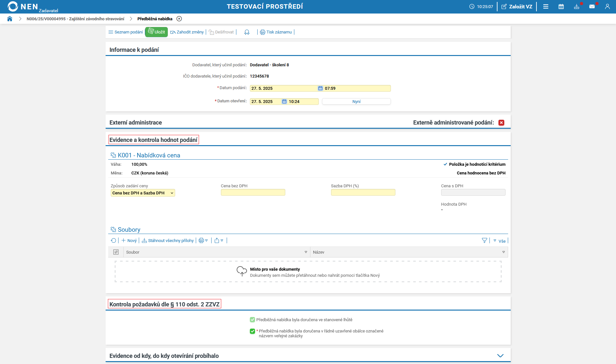The width and height of the screenshot is (616, 364).
Task: Toggle checkbox for sealed envelope delivery
Action: pos(252,331)
